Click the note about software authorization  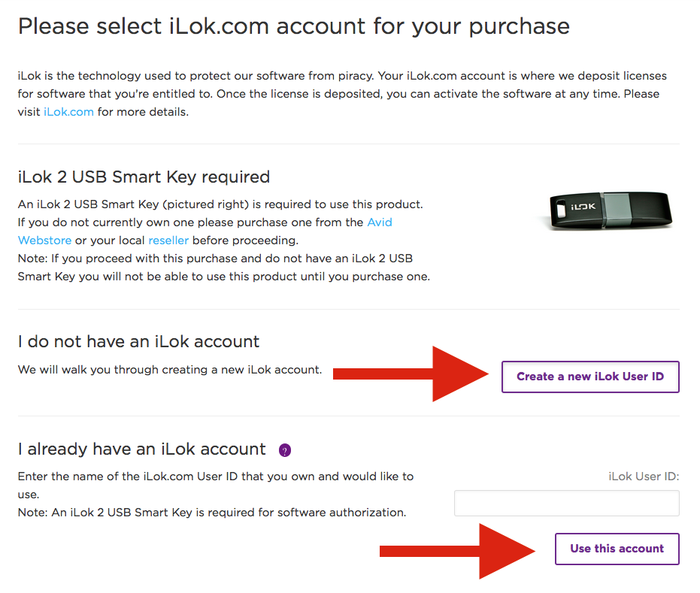pos(211,513)
